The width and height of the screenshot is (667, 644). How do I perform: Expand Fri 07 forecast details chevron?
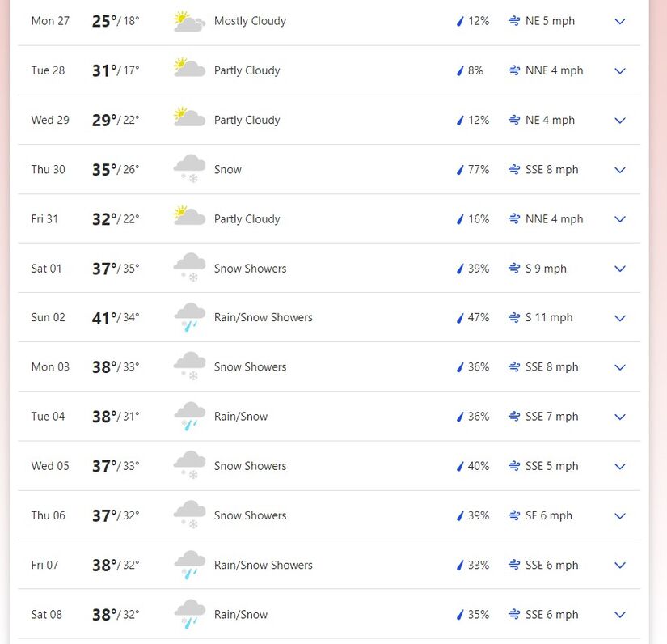[620, 566]
